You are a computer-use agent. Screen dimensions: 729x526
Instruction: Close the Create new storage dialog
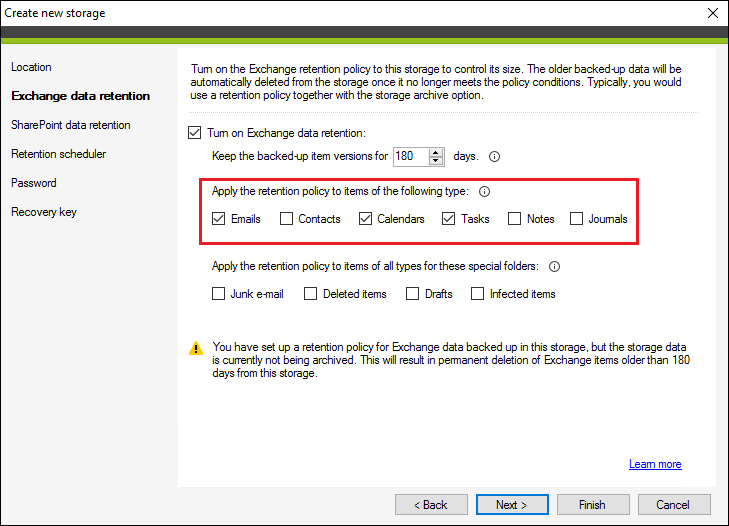click(713, 13)
